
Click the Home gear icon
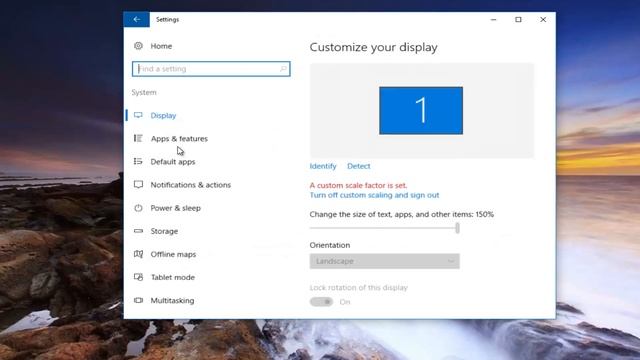[x=138, y=46]
